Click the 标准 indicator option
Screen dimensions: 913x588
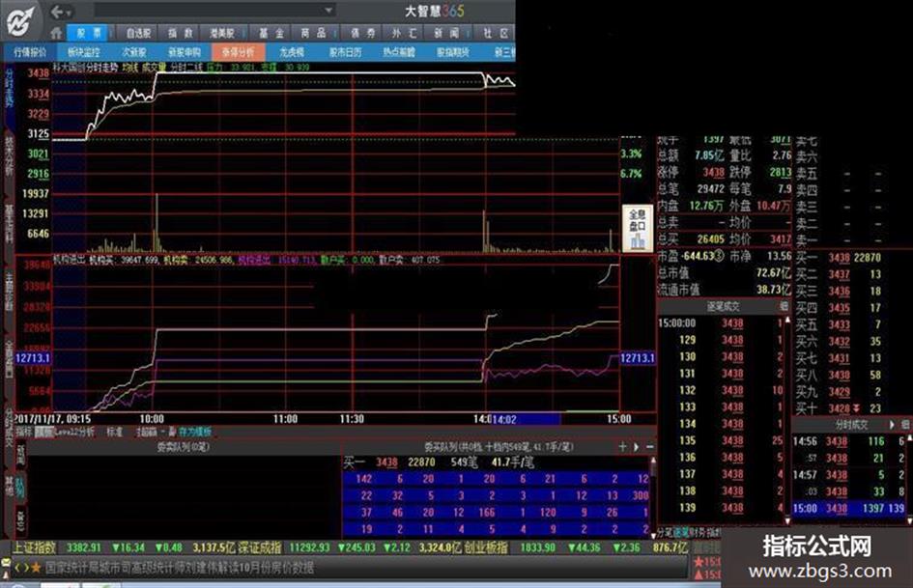115,432
